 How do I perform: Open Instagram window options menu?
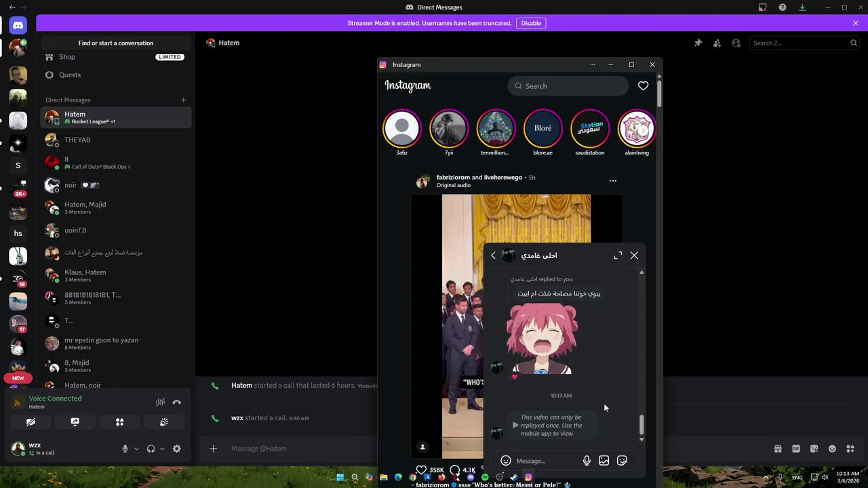pyautogui.click(x=593, y=64)
